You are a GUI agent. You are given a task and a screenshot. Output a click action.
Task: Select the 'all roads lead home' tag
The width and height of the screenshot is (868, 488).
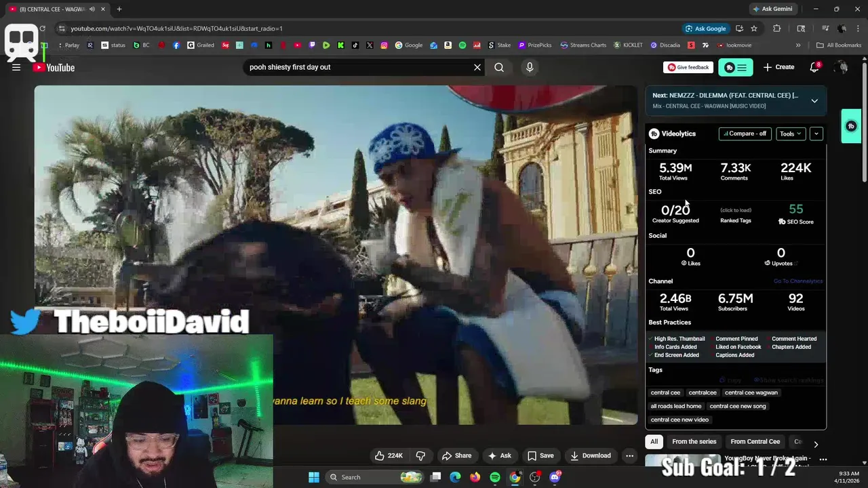pyautogui.click(x=676, y=406)
